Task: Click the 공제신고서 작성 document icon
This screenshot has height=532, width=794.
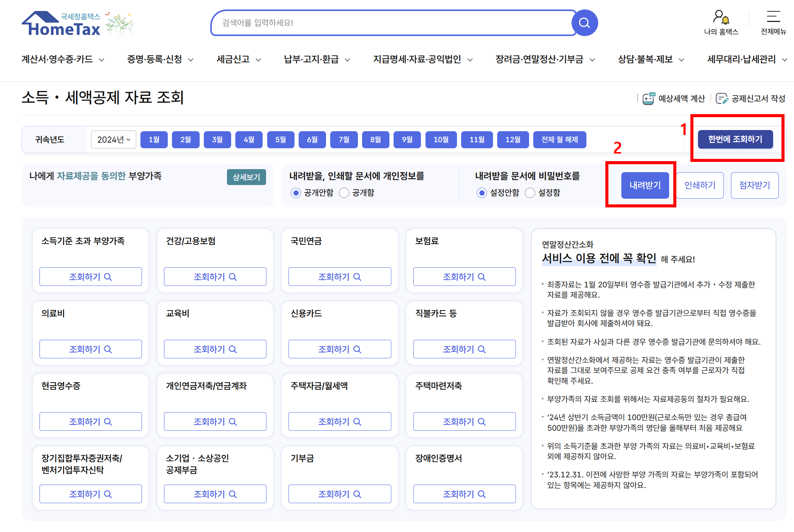Action: point(722,99)
